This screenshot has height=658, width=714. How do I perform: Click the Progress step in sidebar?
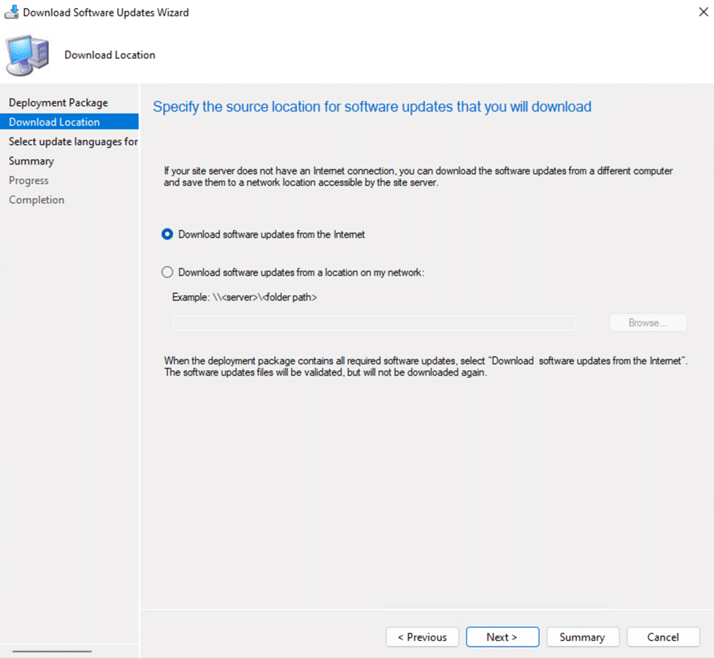(29, 181)
